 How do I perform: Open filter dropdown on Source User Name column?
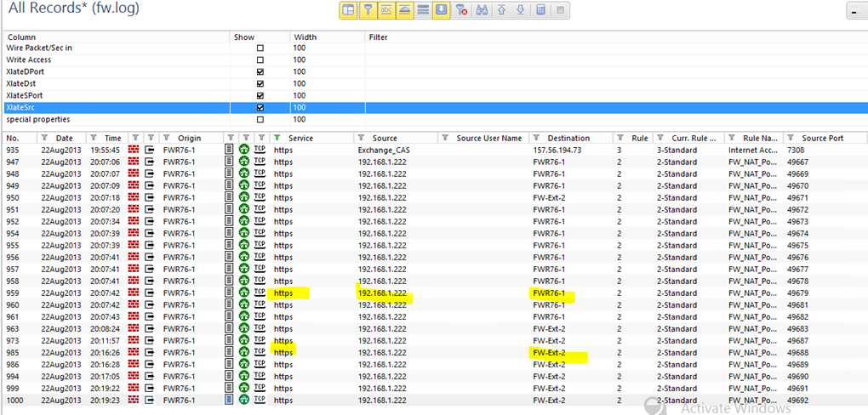(x=446, y=138)
